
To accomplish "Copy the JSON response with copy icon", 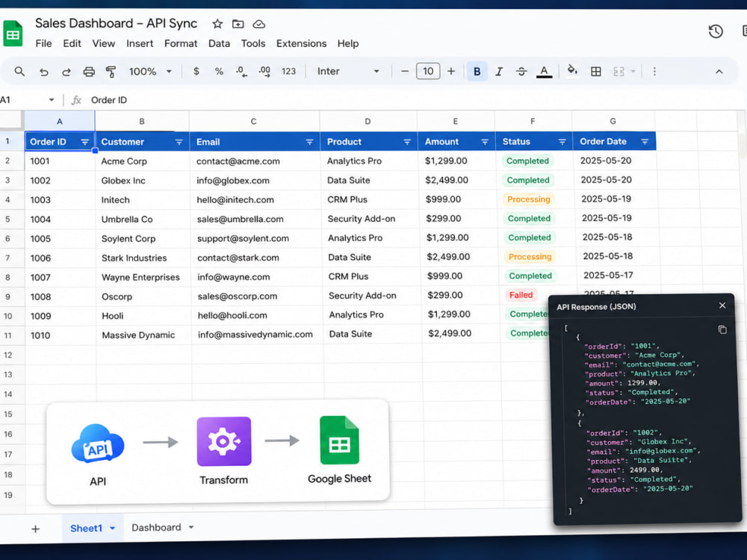I will point(722,329).
